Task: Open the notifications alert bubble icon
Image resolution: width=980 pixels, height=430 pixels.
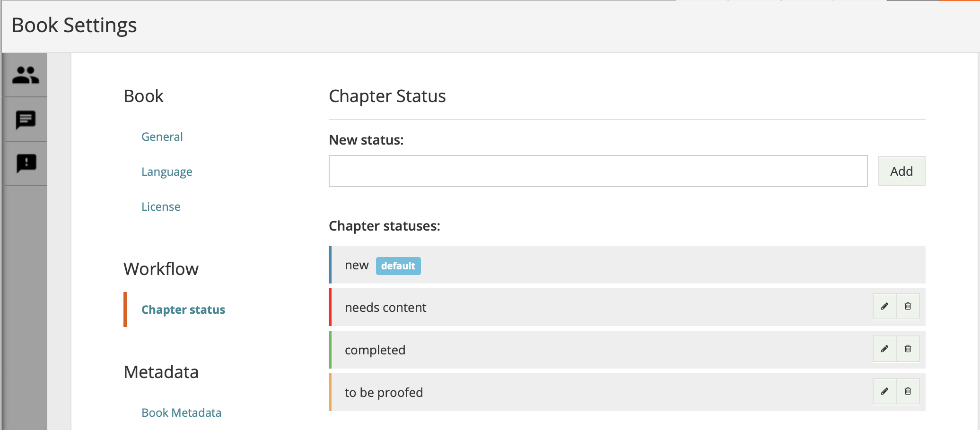Action: (26, 163)
